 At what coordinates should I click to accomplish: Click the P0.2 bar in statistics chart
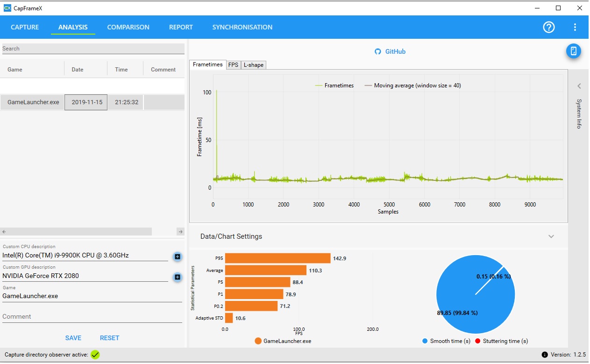[x=251, y=306]
